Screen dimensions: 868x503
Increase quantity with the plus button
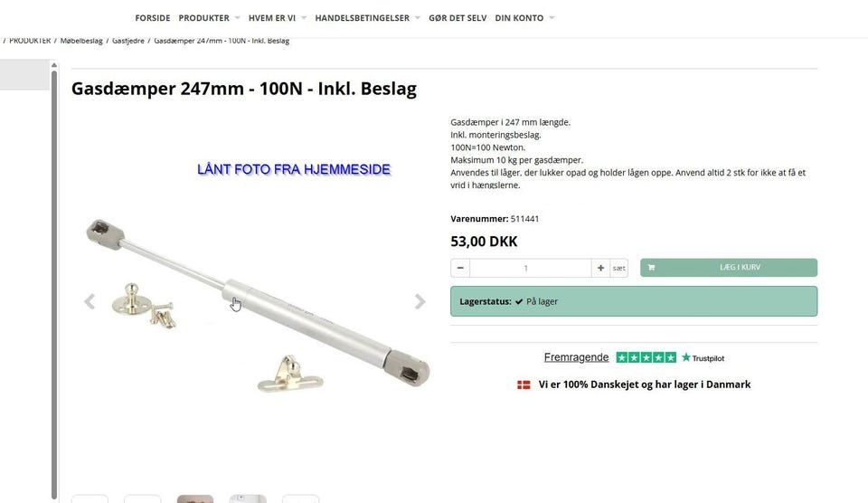600,268
